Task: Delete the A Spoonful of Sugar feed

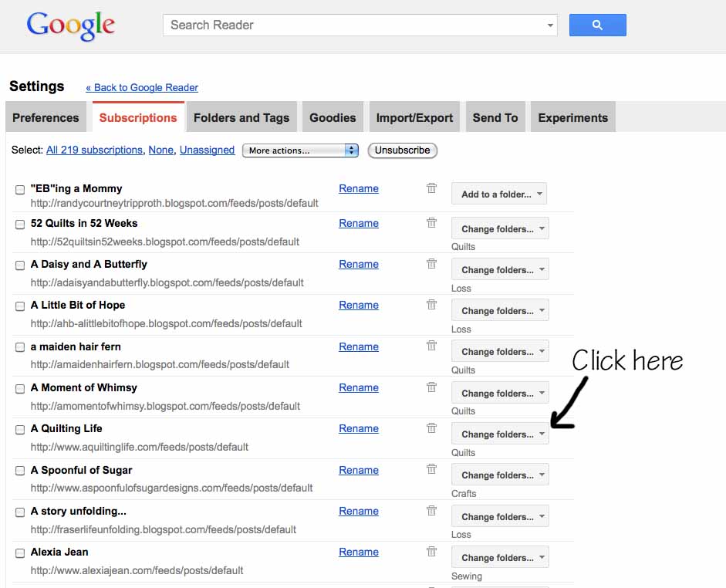Action: click(431, 470)
